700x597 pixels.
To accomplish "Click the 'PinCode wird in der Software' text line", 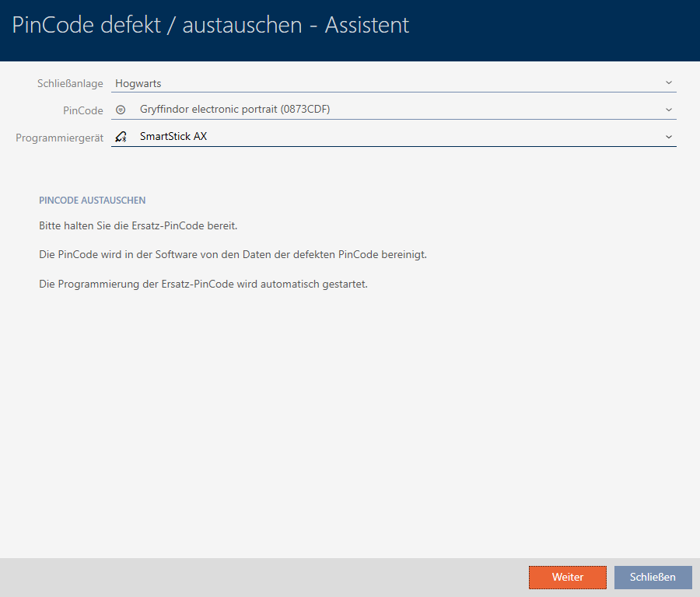I will (x=233, y=254).
